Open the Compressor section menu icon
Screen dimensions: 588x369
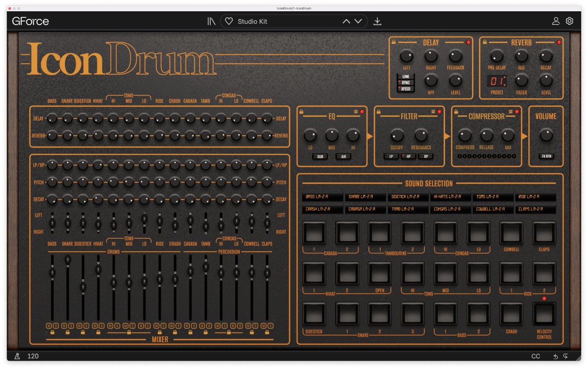pos(511,111)
